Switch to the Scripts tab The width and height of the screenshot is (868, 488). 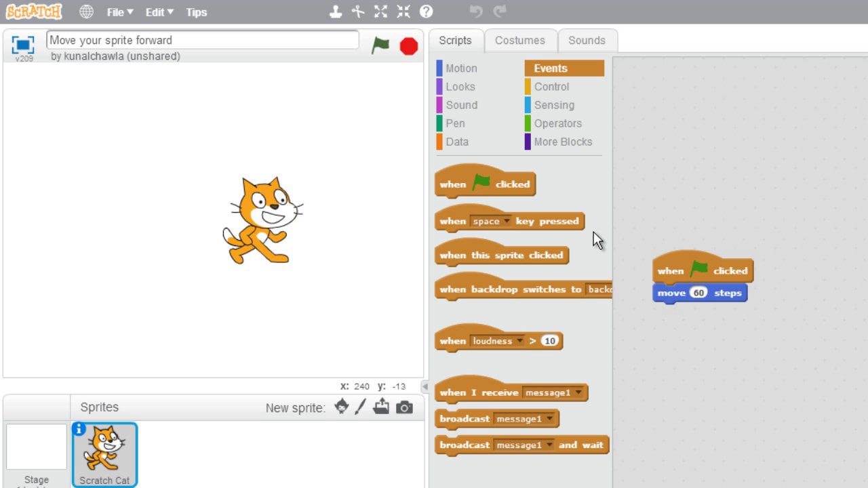455,40
